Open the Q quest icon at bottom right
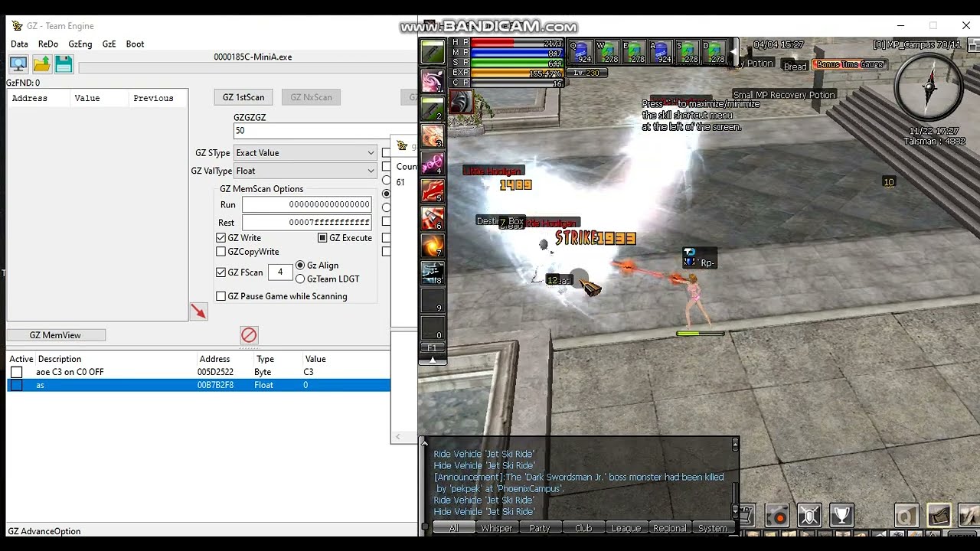980x551 pixels. click(x=906, y=516)
